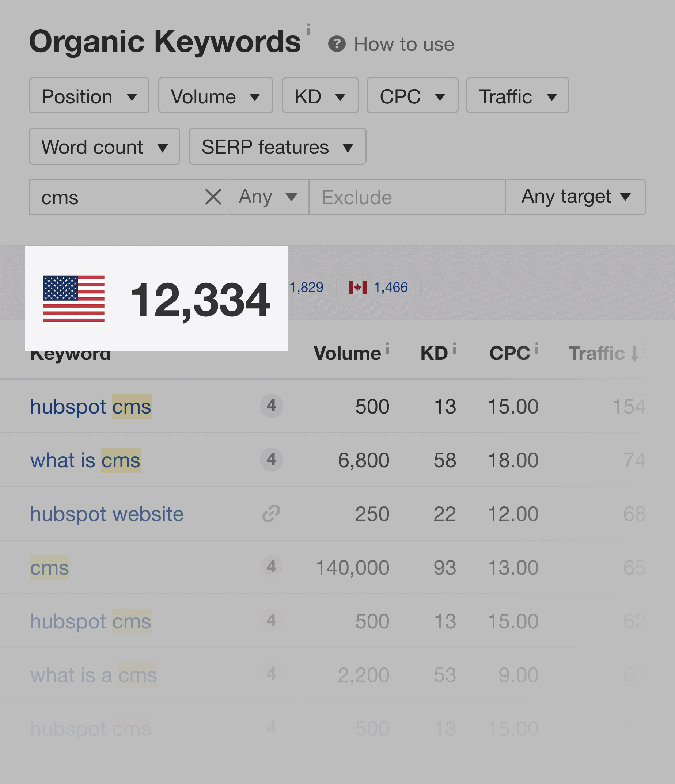Viewport: 675px width, 784px height.
Task: Open the Volume filter dropdown
Action: coord(215,95)
